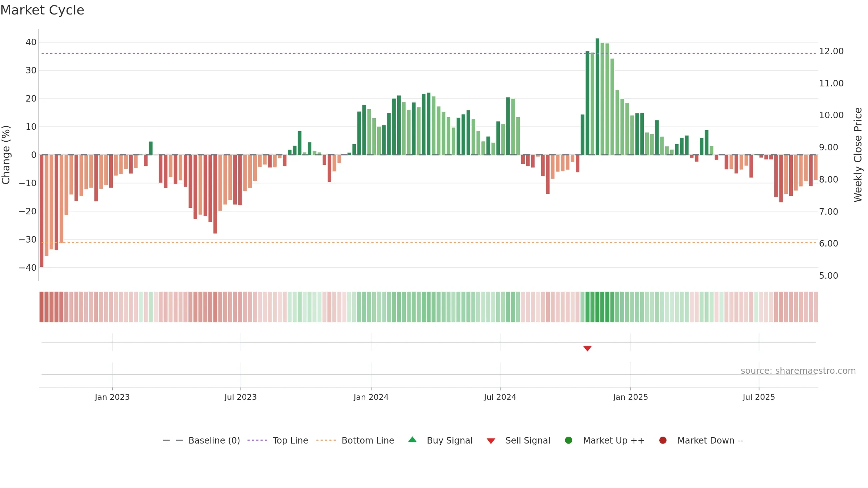
Task: Click the darkest red segment of heat strip
Action: click(42, 307)
